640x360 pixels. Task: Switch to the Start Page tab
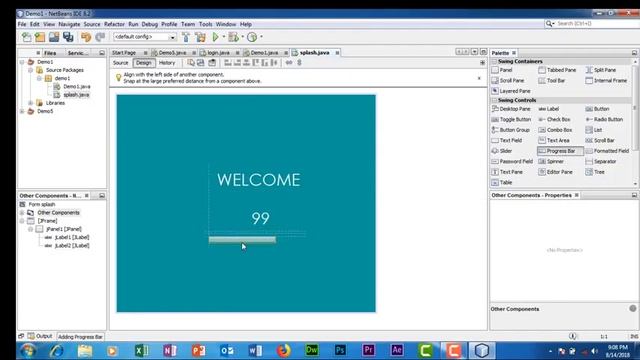pyautogui.click(x=124, y=53)
